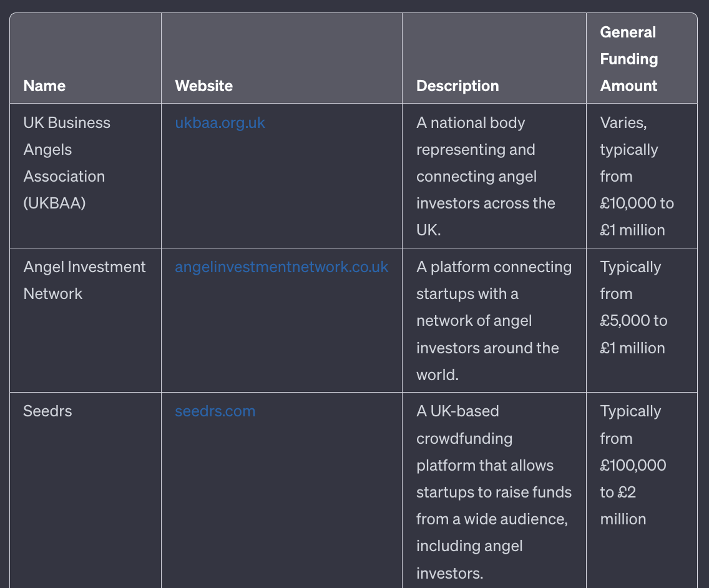Open the angelinvestmentnetwork.co.uk link
This screenshot has width=709, height=588.
281,267
